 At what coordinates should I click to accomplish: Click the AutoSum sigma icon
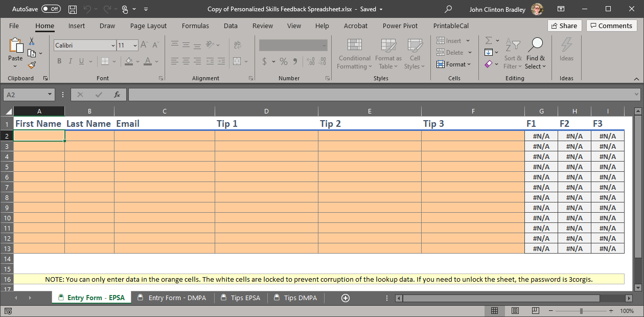[x=489, y=40]
